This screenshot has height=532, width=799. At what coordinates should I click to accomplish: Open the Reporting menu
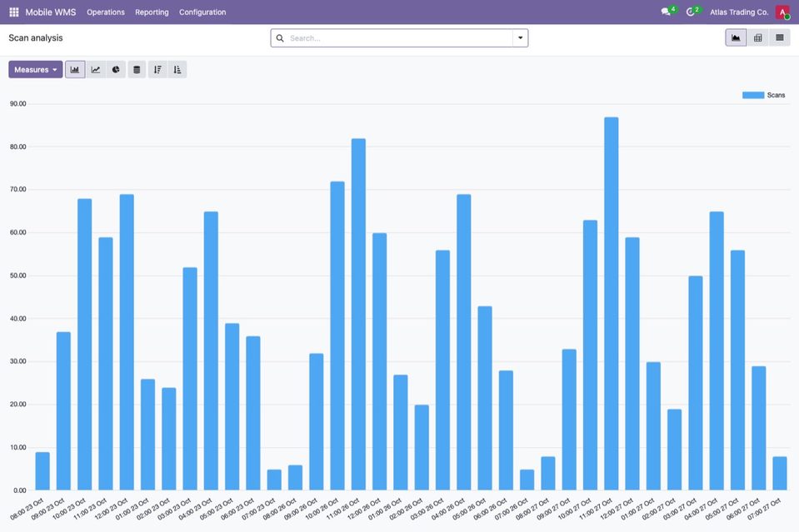click(x=152, y=12)
